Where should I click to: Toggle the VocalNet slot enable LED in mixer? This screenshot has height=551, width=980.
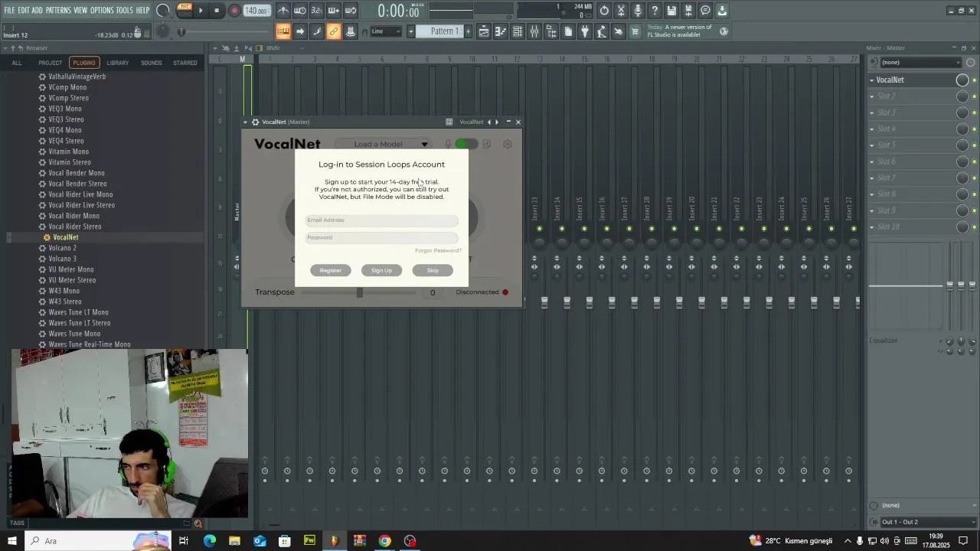pos(974,80)
